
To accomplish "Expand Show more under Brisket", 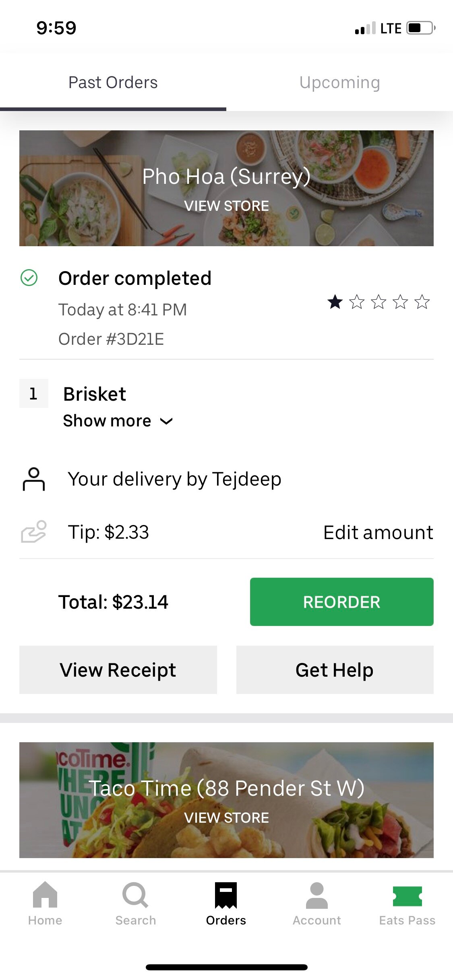I will (x=118, y=421).
